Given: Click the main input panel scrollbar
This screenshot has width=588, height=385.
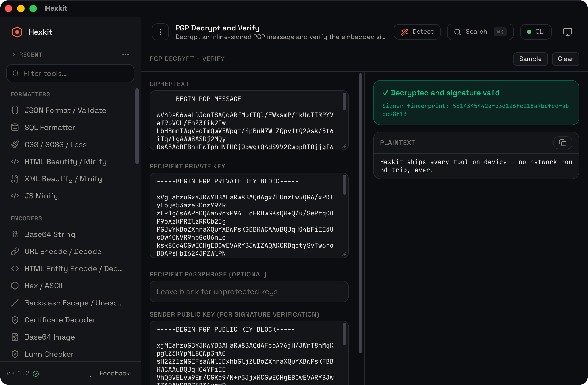Looking at the screenshot, I should coord(360,213).
